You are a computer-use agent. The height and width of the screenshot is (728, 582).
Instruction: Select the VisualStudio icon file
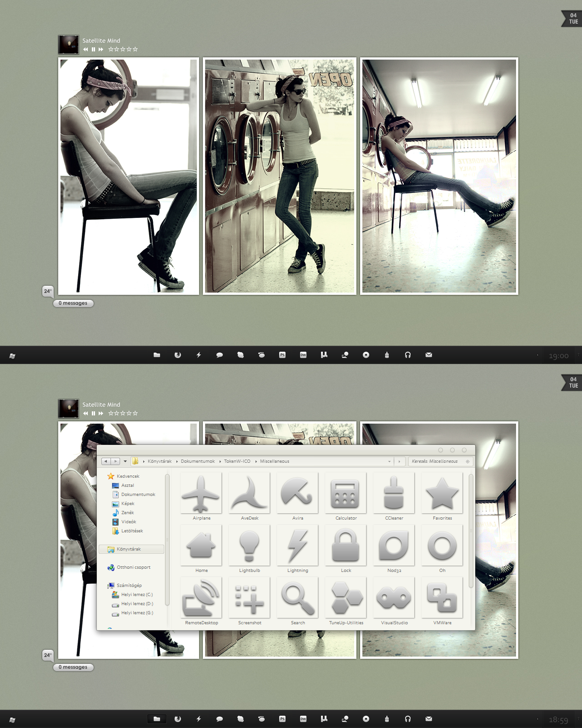coord(394,601)
